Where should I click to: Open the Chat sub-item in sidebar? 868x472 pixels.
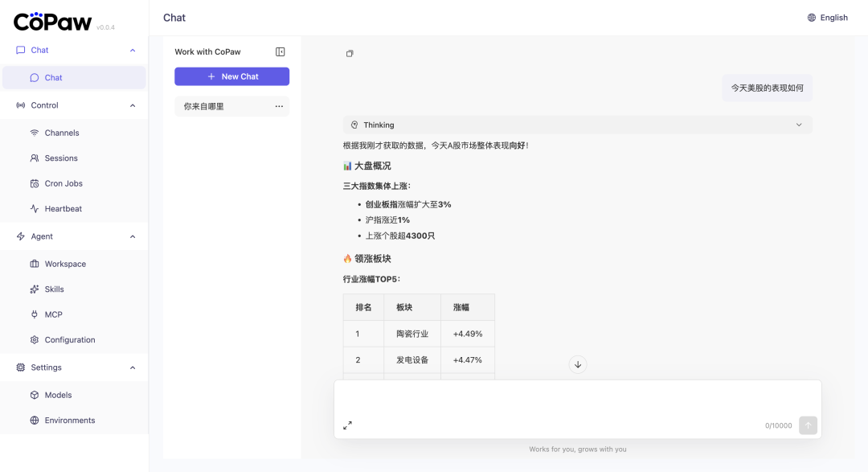point(74,77)
